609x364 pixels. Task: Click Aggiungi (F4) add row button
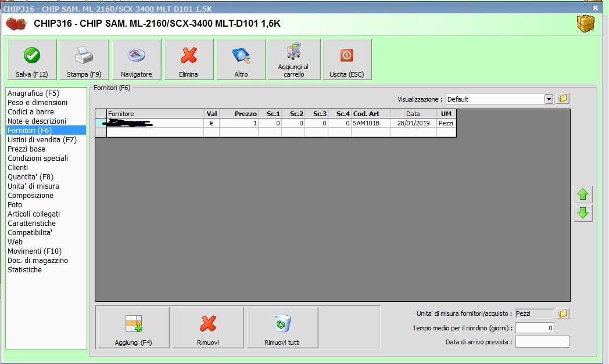point(133,327)
